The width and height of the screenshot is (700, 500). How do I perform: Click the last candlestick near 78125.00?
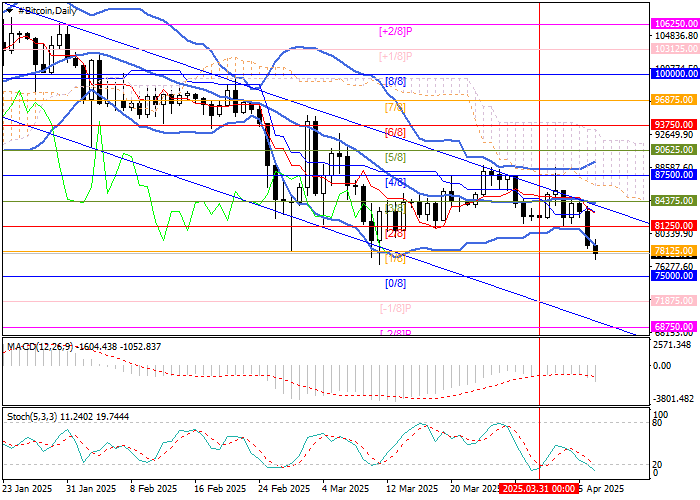coord(596,252)
